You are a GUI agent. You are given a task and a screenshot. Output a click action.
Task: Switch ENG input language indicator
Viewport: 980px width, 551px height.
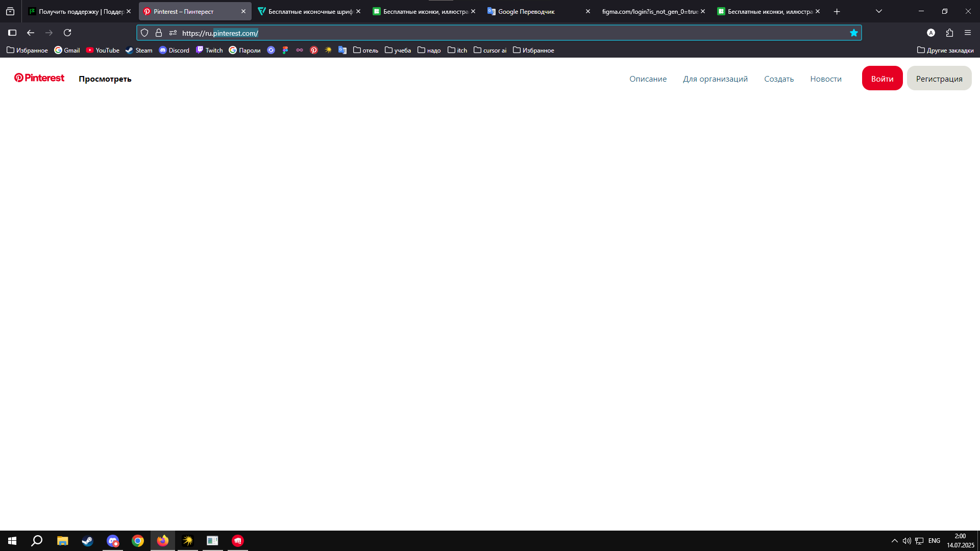coord(934,541)
